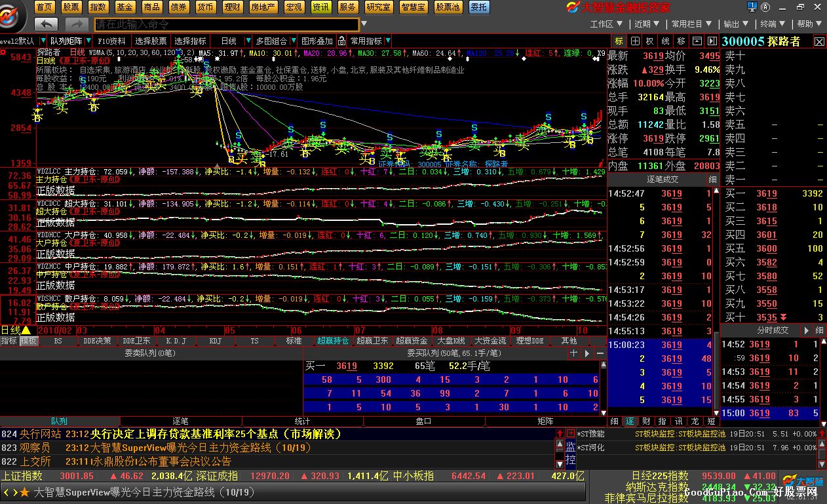Click the star icon on bottom ticker bar
Image resolution: width=827 pixels, height=504 pixels.
click(24, 492)
